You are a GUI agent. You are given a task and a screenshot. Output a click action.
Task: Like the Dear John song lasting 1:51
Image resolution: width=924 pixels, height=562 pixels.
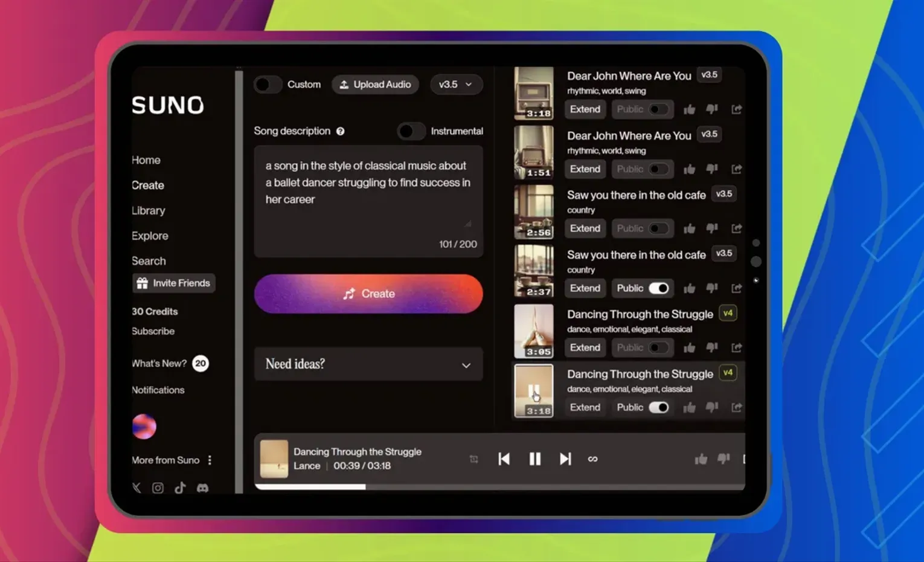point(689,169)
